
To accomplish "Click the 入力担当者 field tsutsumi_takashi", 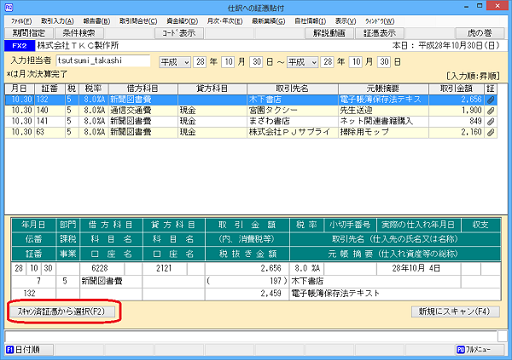I will [x=103, y=61].
